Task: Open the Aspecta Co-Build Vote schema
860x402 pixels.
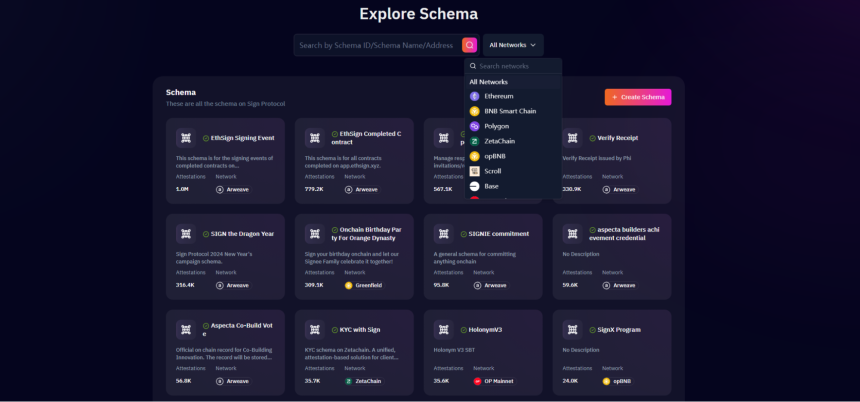Action: 237,330
